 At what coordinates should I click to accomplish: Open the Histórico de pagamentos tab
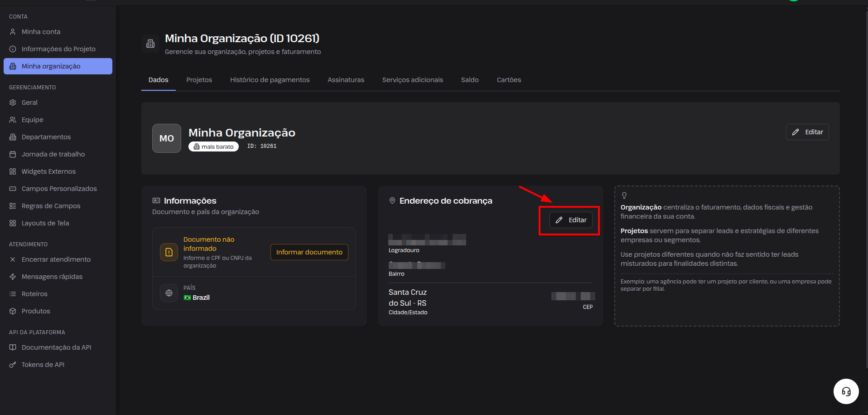click(270, 80)
